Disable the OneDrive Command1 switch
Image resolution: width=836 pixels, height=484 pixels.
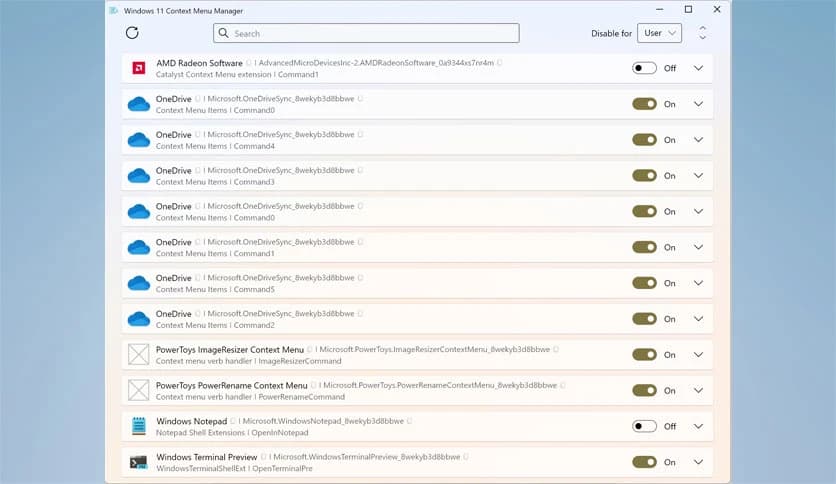(644, 247)
